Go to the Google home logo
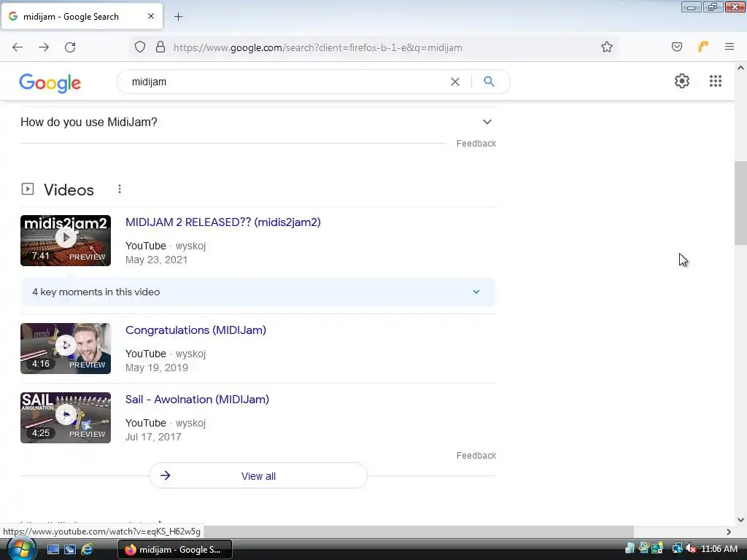 tap(50, 83)
